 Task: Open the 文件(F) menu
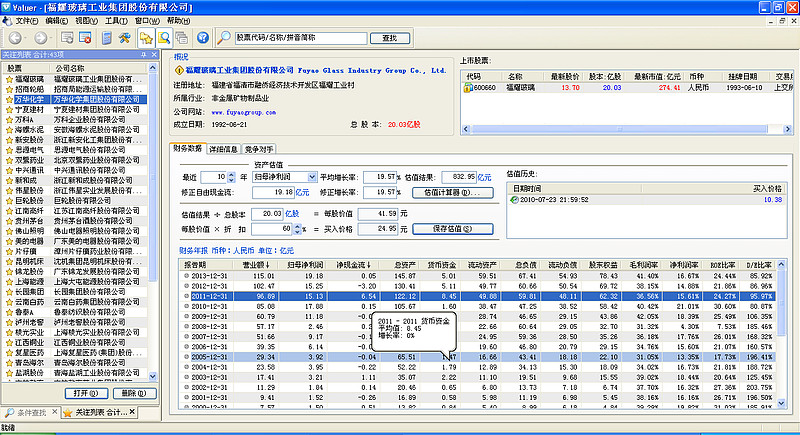27,21
